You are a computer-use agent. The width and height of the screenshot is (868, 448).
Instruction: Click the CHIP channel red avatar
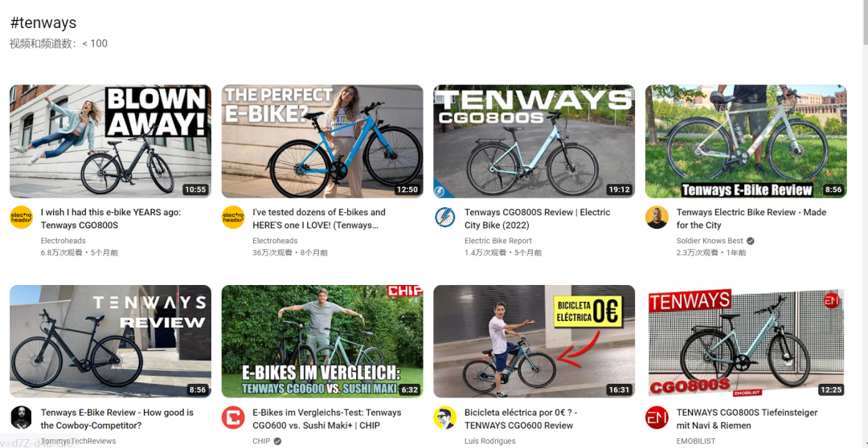[233, 417]
